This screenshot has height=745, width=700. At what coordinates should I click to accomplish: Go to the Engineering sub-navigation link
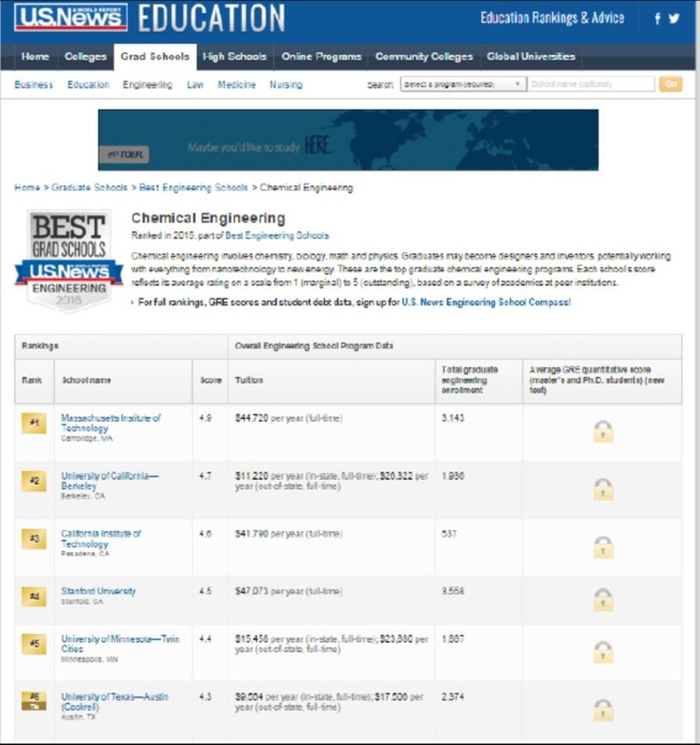coord(148,85)
